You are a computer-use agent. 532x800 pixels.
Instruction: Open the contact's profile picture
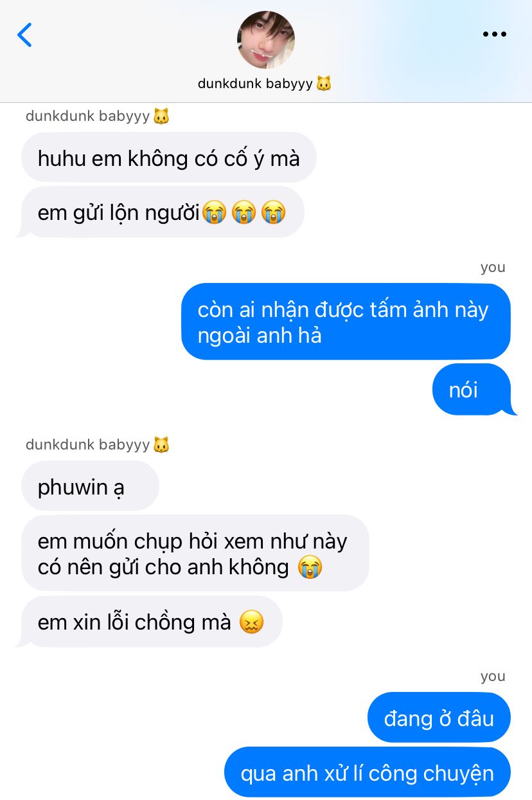[266, 40]
